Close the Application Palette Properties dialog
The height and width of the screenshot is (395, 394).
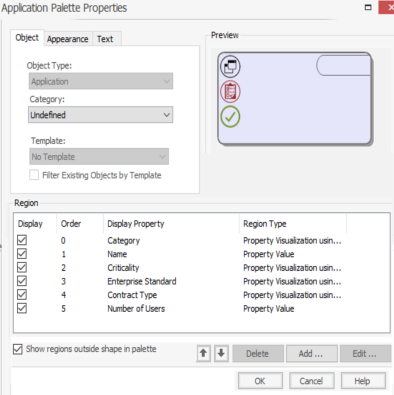(x=388, y=7)
